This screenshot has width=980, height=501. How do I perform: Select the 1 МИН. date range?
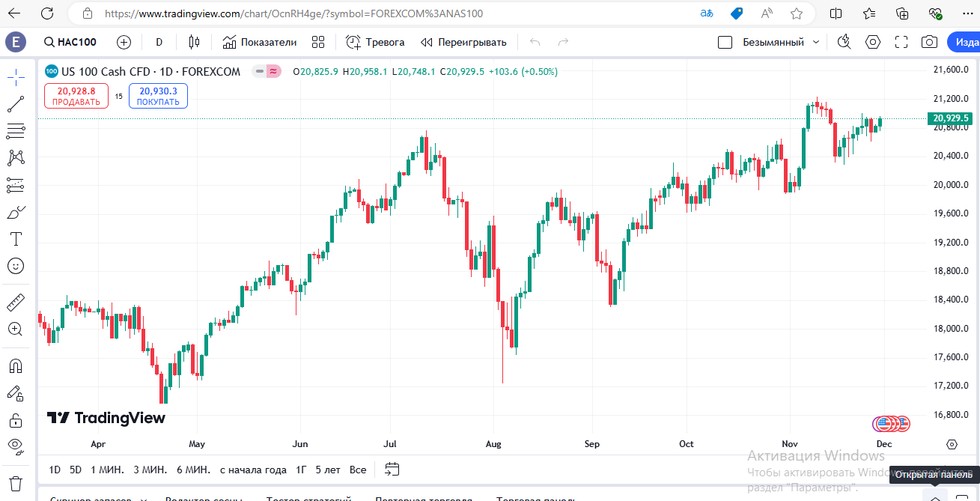[x=107, y=470]
